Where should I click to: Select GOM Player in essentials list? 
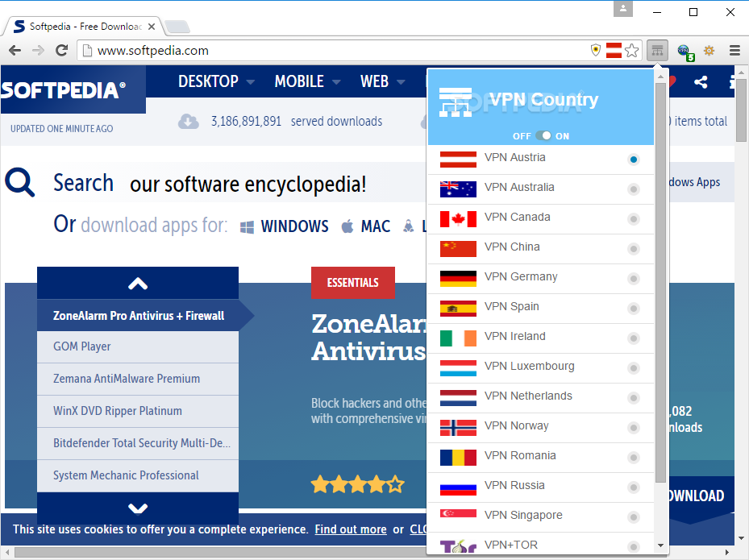pyautogui.click(x=138, y=347)
